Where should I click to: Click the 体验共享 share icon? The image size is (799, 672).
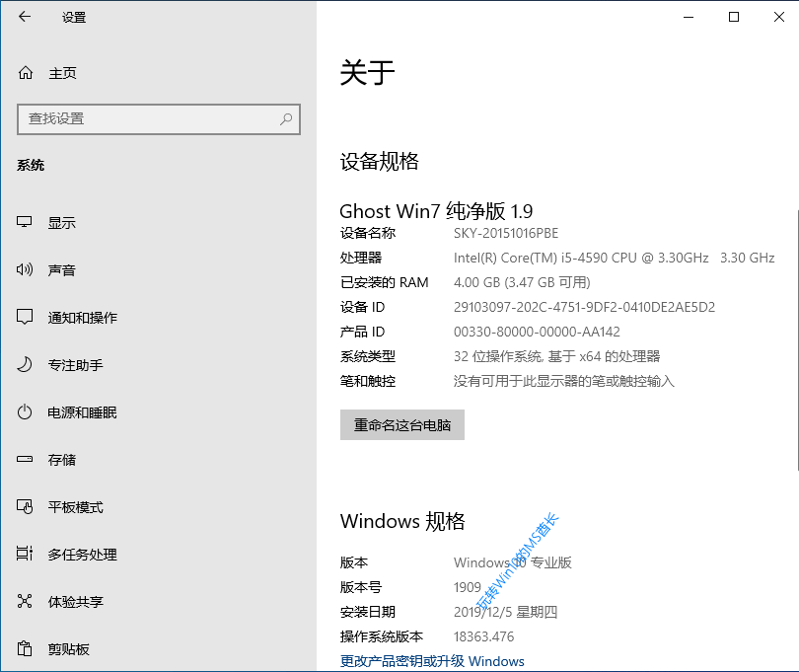click(25, 602)
